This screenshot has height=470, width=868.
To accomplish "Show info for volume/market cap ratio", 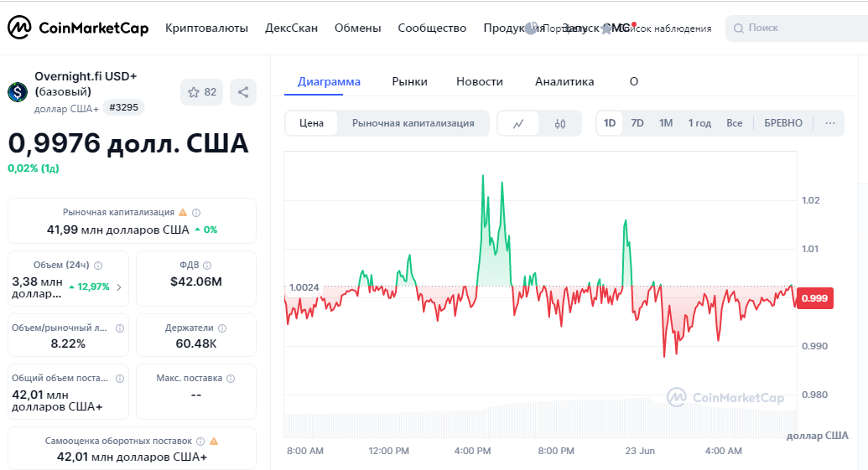I will pos(120,328).
